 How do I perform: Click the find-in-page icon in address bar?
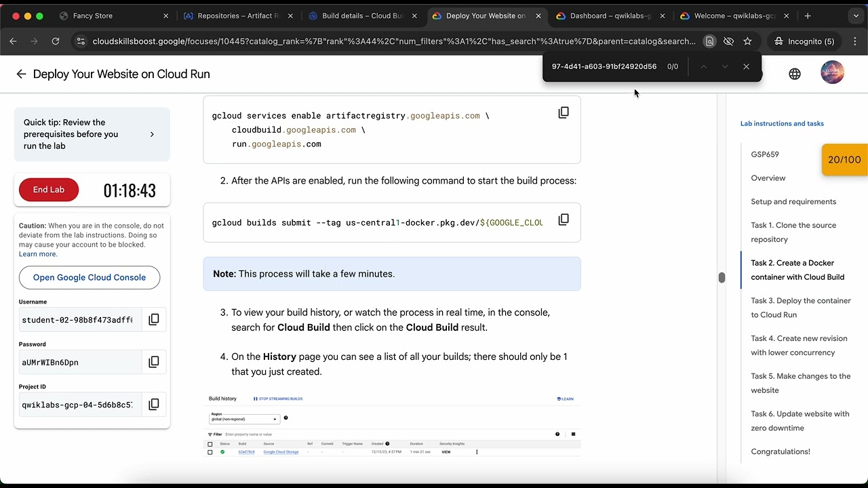coord(709,41)
